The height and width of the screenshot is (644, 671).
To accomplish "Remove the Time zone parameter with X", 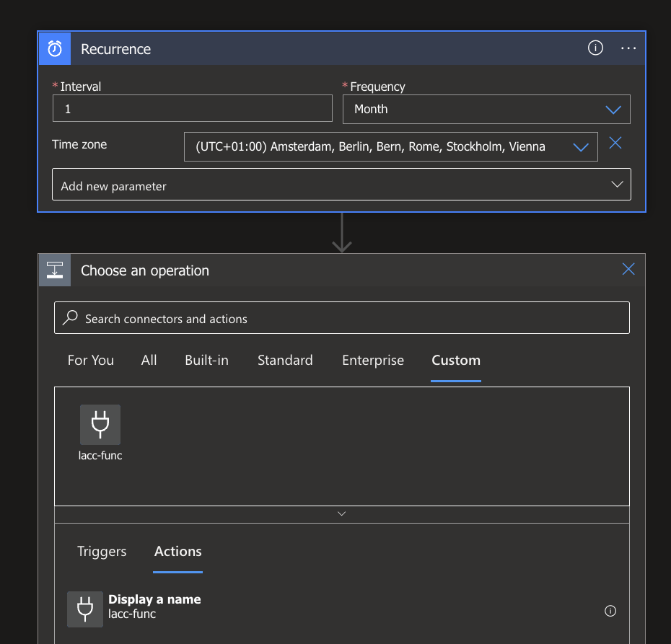I will click(x=615, y=143).
